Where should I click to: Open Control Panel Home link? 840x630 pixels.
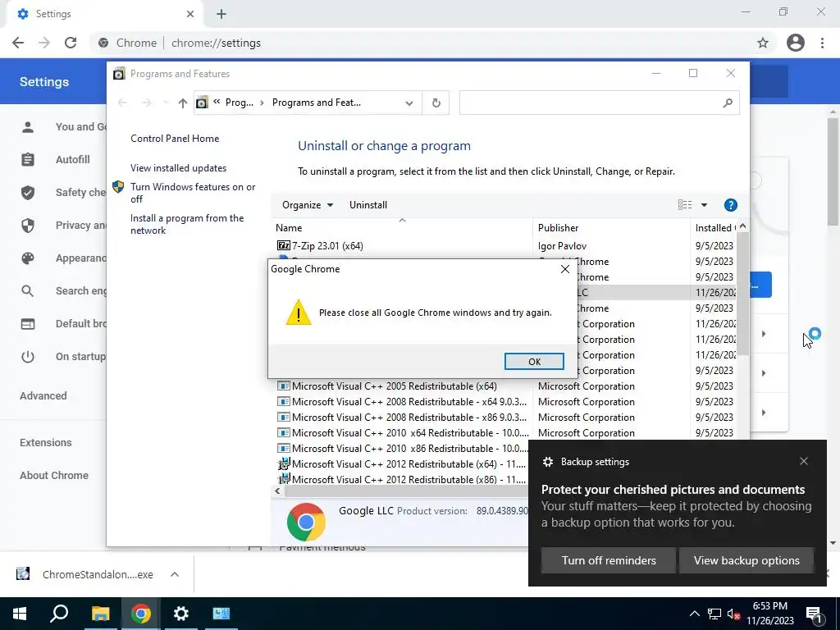(175, 139)
